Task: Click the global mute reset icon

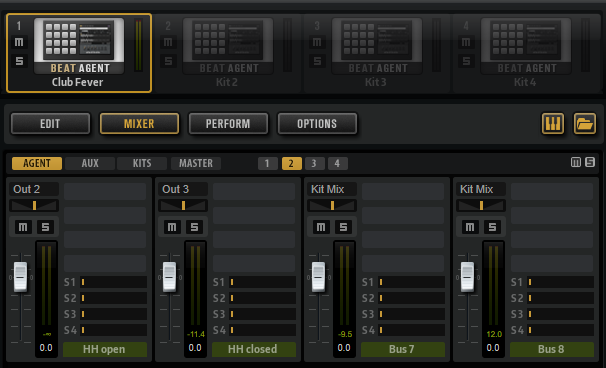Action: 576,162
